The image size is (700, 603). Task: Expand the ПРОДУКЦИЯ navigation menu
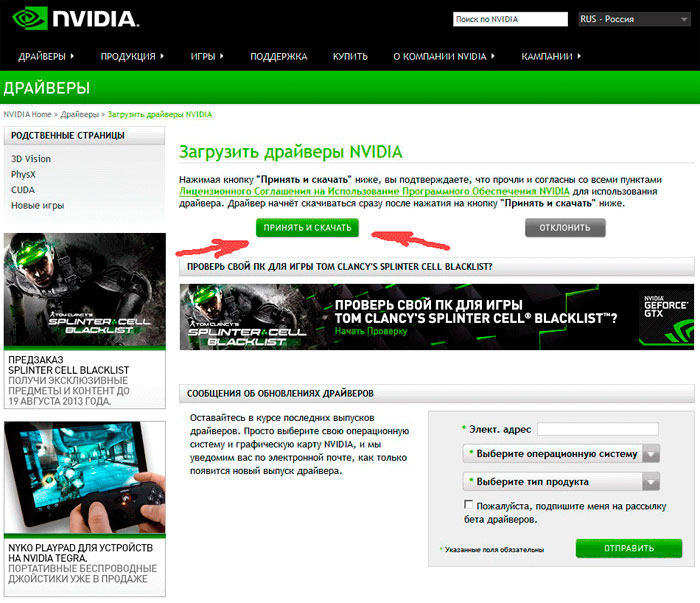pyautogui.click(x=132, y=56)
